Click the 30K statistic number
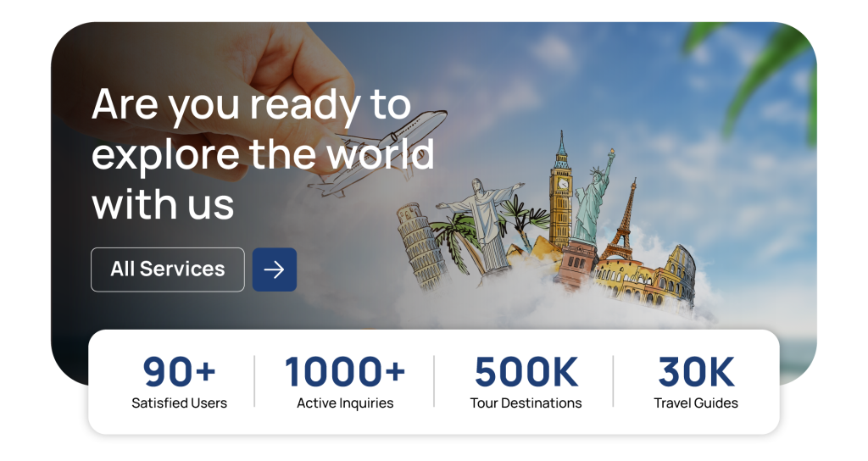This screenshot has height=461, width=868. (696, 371)
